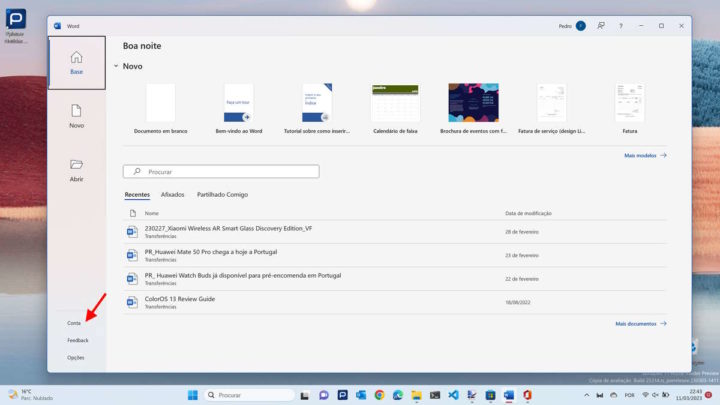Viewport: 720px width, 405px height.
Task: Follow the Mais modelos link
Action: tap(645, 156)
